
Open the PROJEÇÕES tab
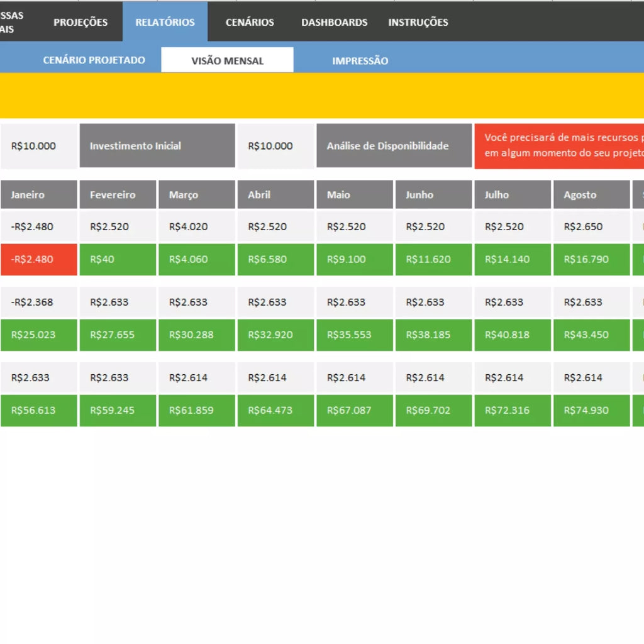click(80, 22)
